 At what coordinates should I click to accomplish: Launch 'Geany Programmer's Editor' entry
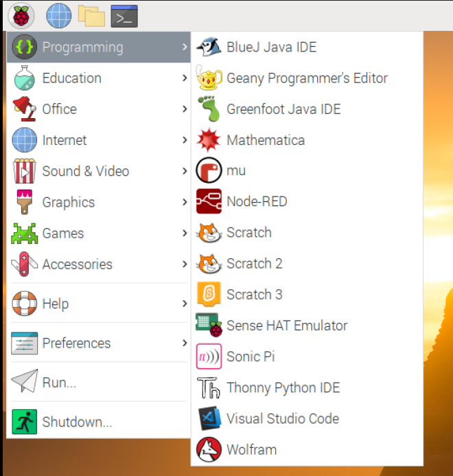tap(307, 78)
